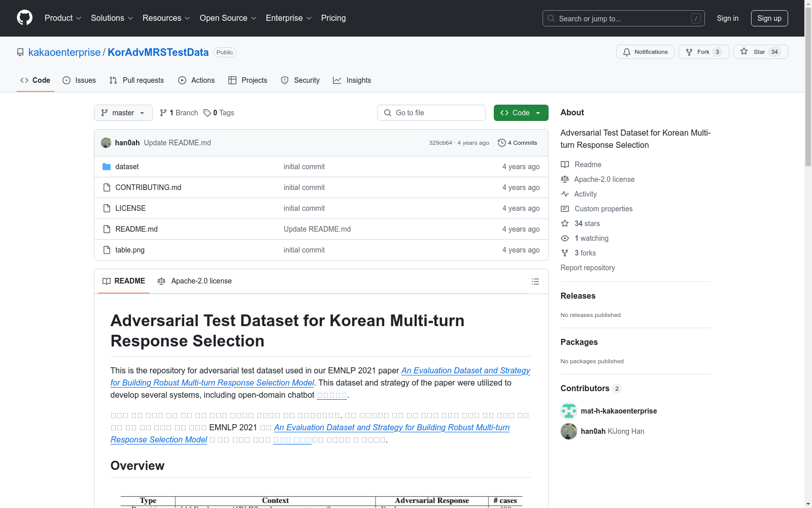The width and height of the screenshot is (812, 508).
Task: Select the Apache-2.0 license tab
Action: [x=195, y=281]
